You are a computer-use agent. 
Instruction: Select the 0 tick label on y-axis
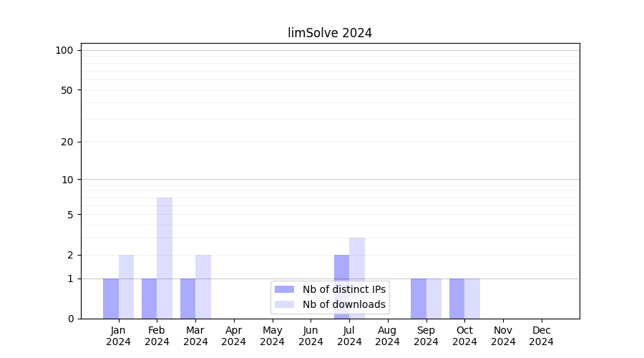click(x=70, y=319)
